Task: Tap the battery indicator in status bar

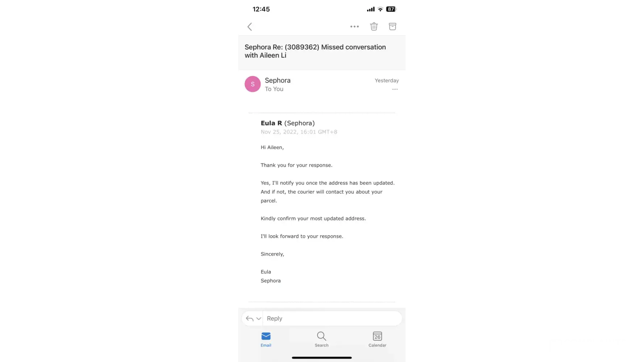Action: coord(391,9)
